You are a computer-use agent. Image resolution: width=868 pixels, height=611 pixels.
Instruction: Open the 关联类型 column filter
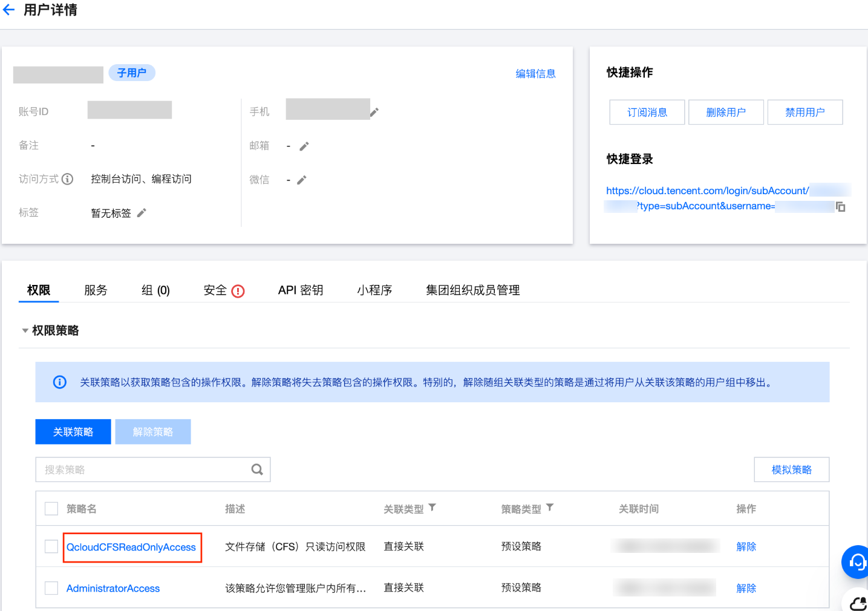click(432, 508)
